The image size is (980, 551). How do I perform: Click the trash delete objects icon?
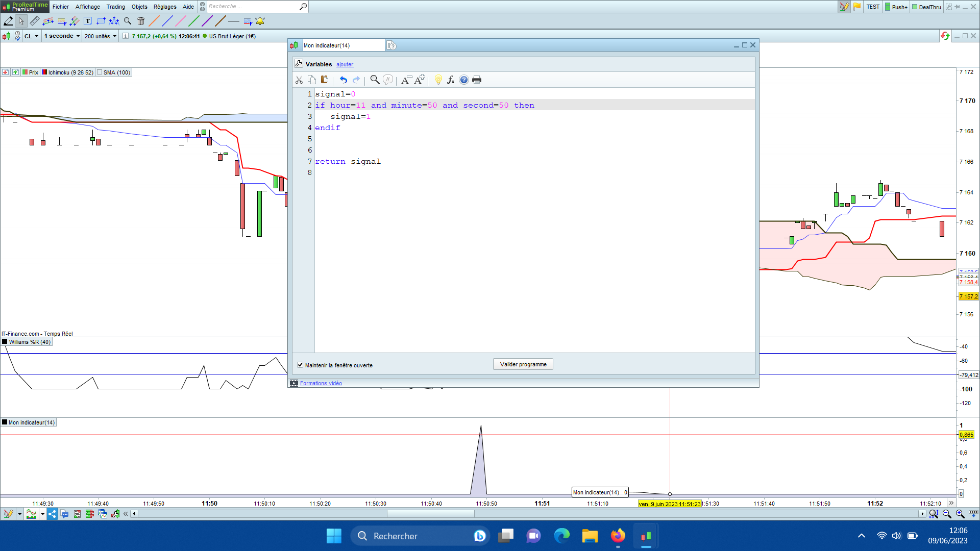pyautogui.click(x=141, y=21)
